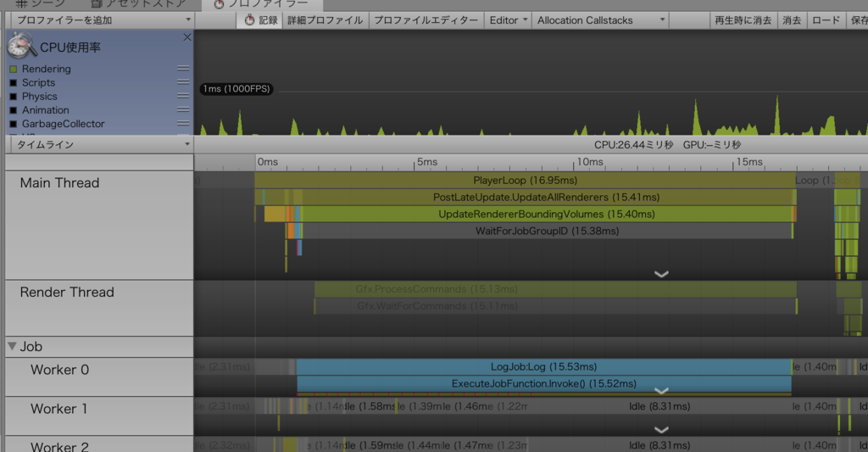
Task: Close the CPU使用率 profiler module
Action: tap(187, 37)
